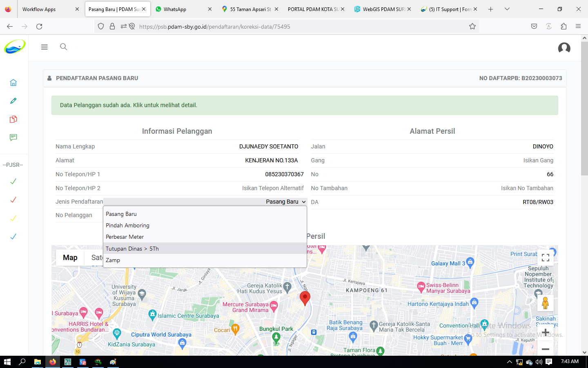This screenshot has height=368, width=588.
Task: Choose Perbesar Meter option
Action: click(205, 237)
